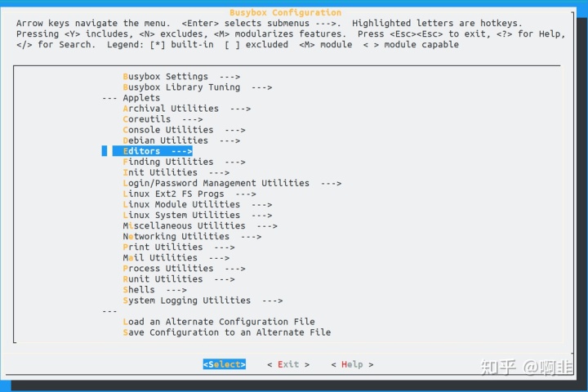588x392 pixels.
Task: Open the Finding Utilities submenu
Action: tap(184, 162)
